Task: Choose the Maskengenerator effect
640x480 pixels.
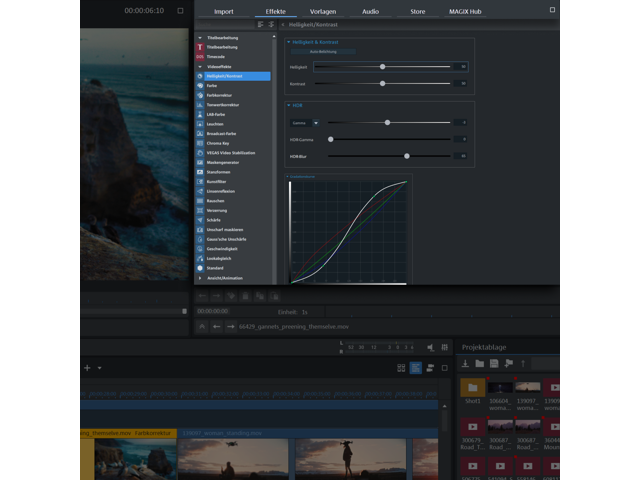Action: (x=223, y=161)
